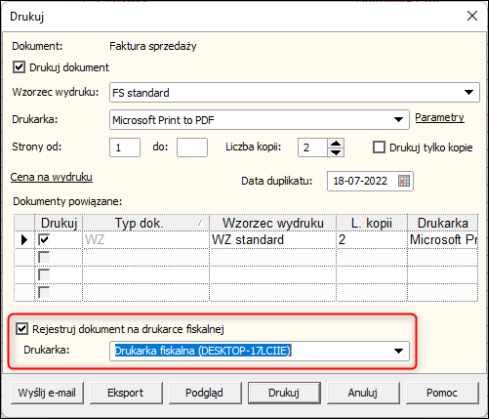The height and width of the screenshot is (419, 489).
Task: Increase Liczba kopii with up arrow
Action: (x=336, y=143)
